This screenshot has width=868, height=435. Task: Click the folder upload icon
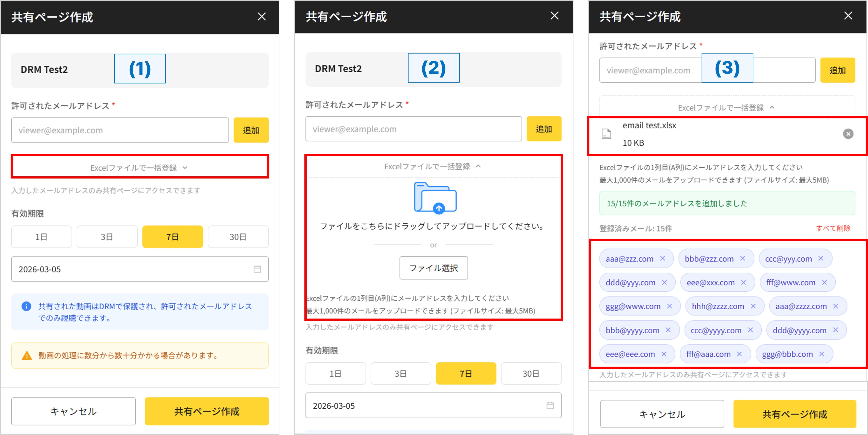(x=435, y=198)
